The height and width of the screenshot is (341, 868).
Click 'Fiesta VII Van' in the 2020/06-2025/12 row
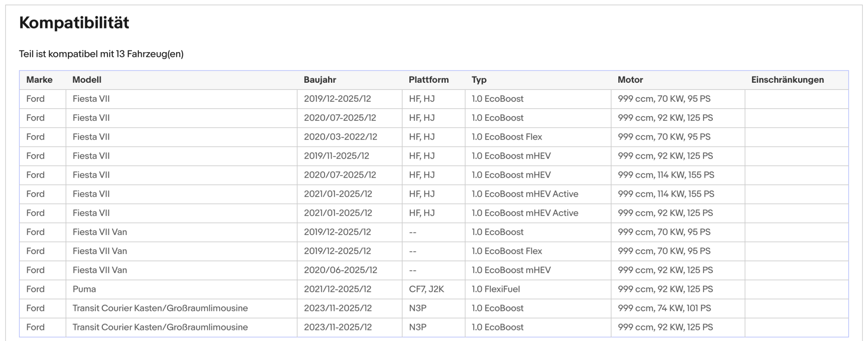(x=100, y=270)
